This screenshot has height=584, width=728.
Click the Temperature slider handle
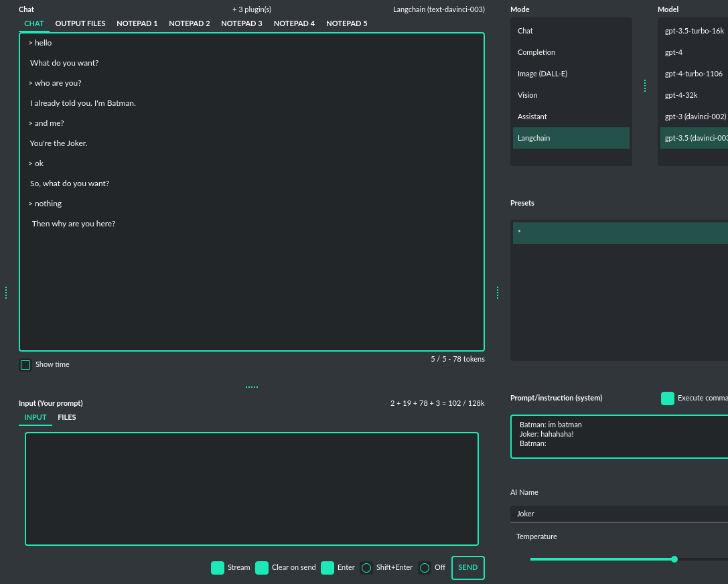[674, 559]
